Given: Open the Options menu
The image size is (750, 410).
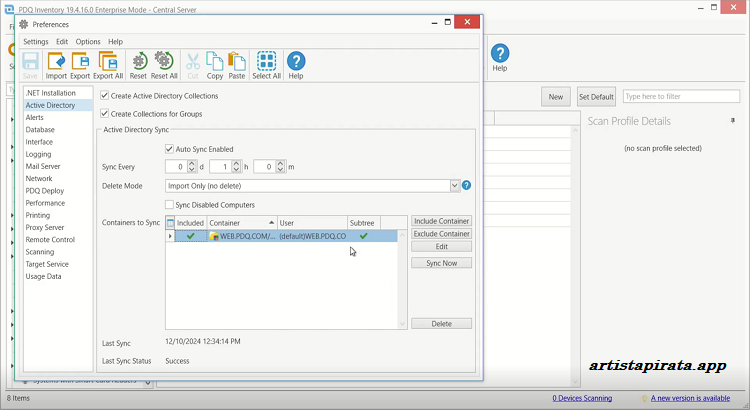Looking at the screenshot, I should click(x=88, y=42).
